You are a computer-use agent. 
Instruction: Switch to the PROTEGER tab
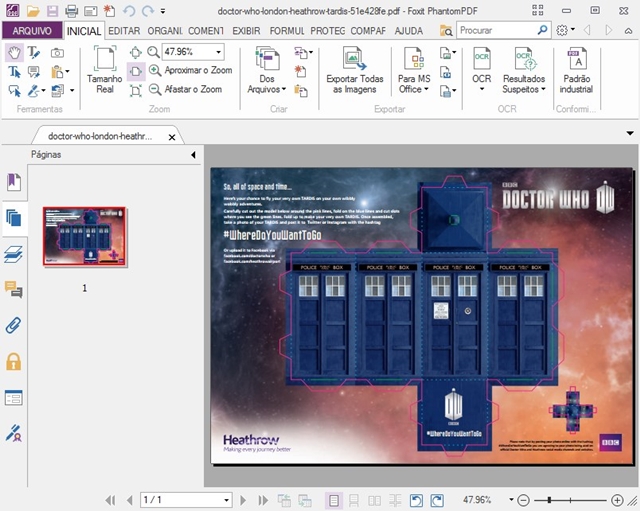click(327, 31)
